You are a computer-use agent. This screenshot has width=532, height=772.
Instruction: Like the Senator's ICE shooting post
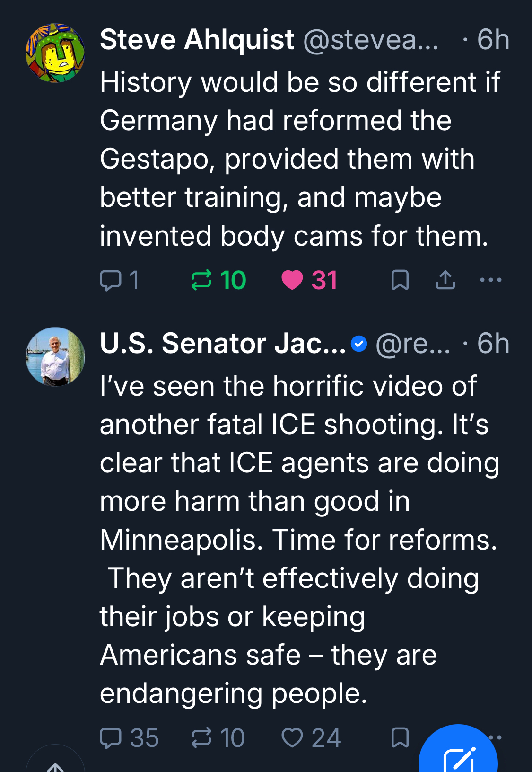[292, 737]
